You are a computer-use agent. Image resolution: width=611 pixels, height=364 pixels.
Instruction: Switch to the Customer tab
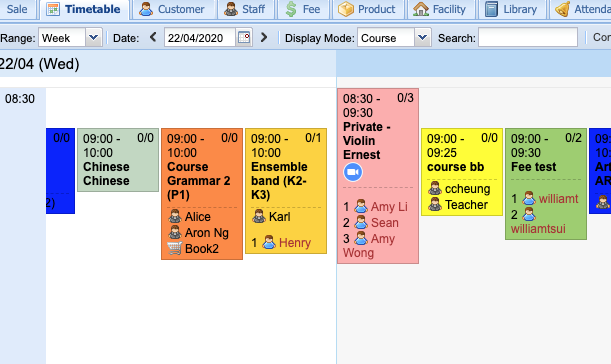(x=173, y=9)
